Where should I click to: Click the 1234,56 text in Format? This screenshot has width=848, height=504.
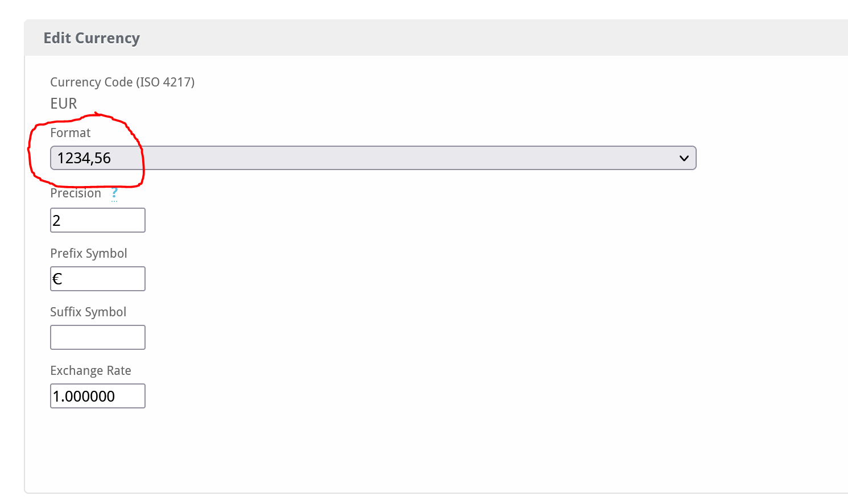tap(84, 158)
